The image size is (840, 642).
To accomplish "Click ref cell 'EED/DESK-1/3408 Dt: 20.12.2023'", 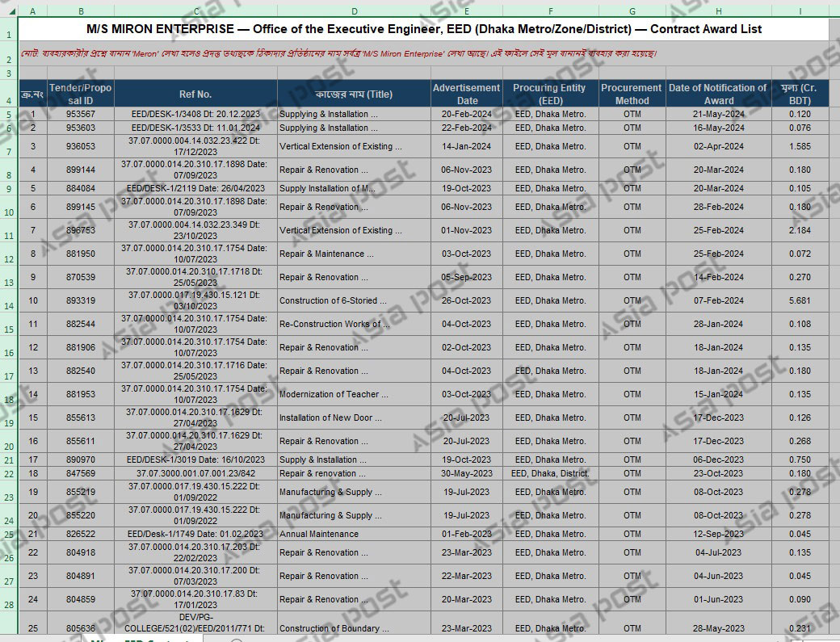I will point(195,114).
